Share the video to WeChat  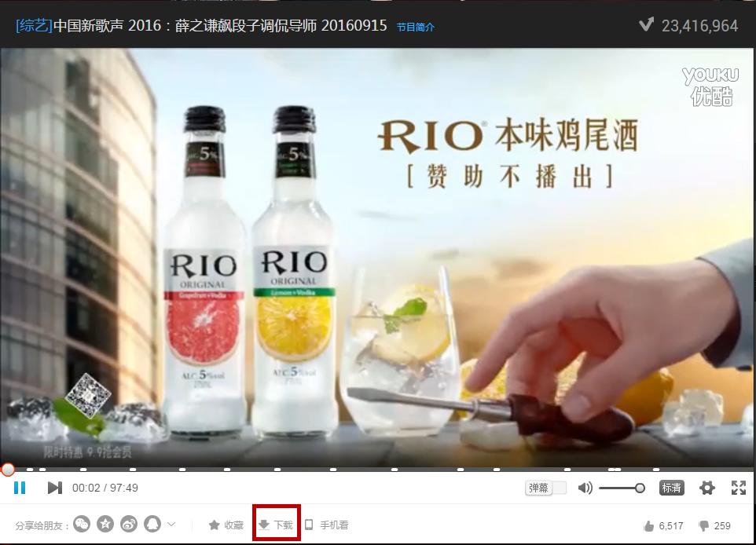pos(82,524)
